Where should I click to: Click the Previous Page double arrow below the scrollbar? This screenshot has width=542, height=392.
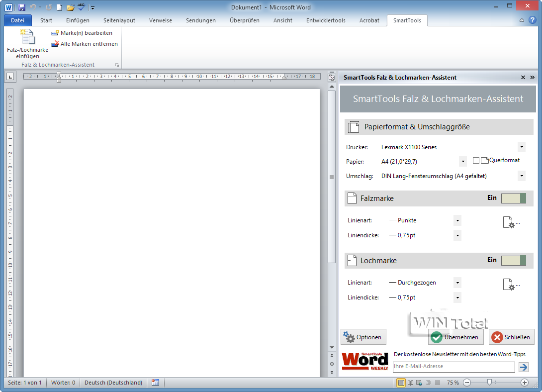(332, 355)
